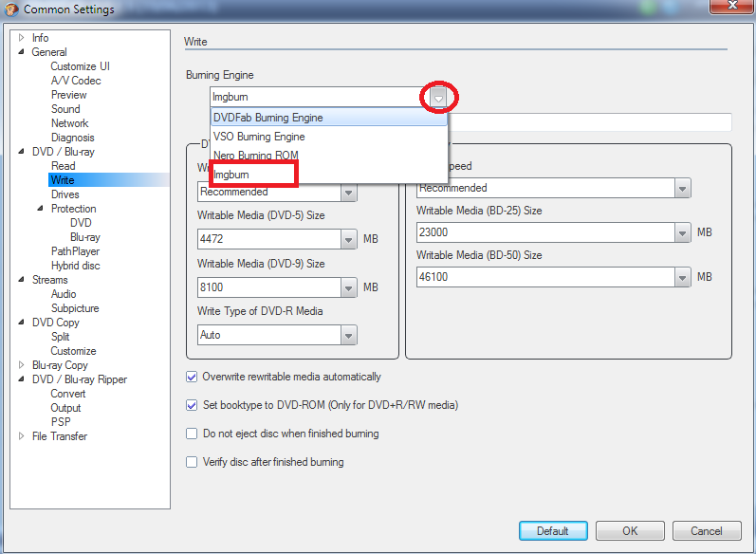Select Audio under Streams
Viewport: 756px width, 554px height.
[64, 294]
